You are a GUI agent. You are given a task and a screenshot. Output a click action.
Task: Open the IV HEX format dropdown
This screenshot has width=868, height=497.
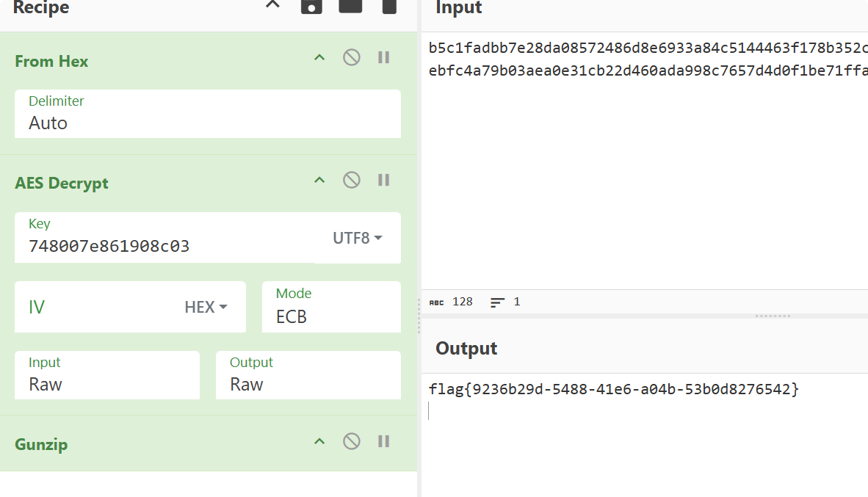(x=206, y=307)
